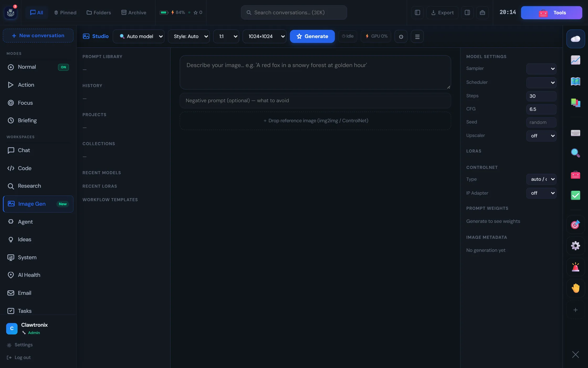Open Studio settings sun-gear icon
Image resolution: width=588 pixels, height=368 pixels.
(401, 37)
